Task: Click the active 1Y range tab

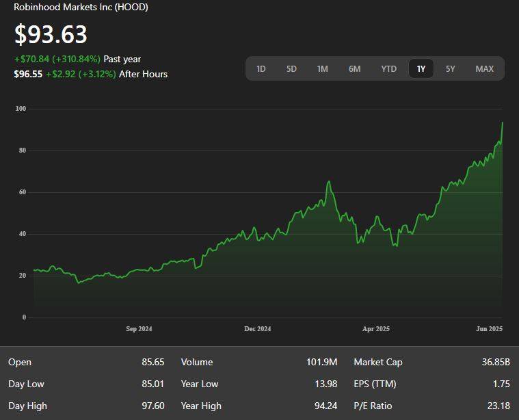Action: pyautogui.click(x=421, y=68)
